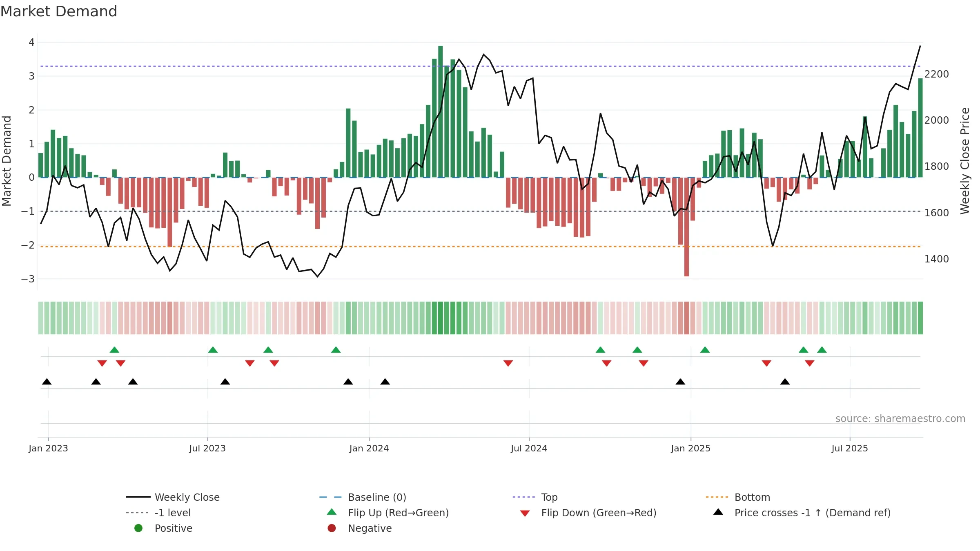The height and width of the screenshot is (551, 980).
Task: Click the 2200 right-axis price label
Action: click(x=937, y=74)
